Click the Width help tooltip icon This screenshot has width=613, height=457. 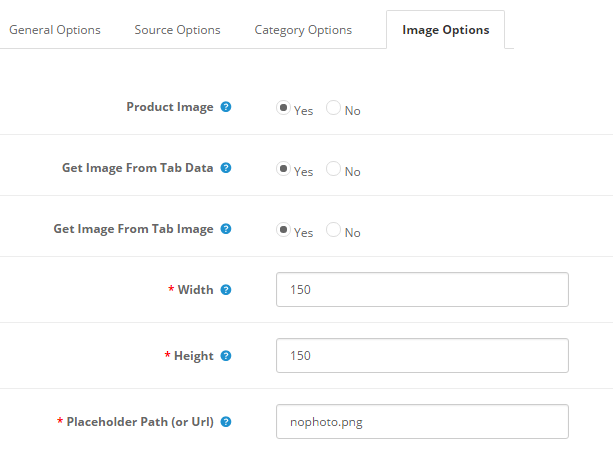[226, 290]
